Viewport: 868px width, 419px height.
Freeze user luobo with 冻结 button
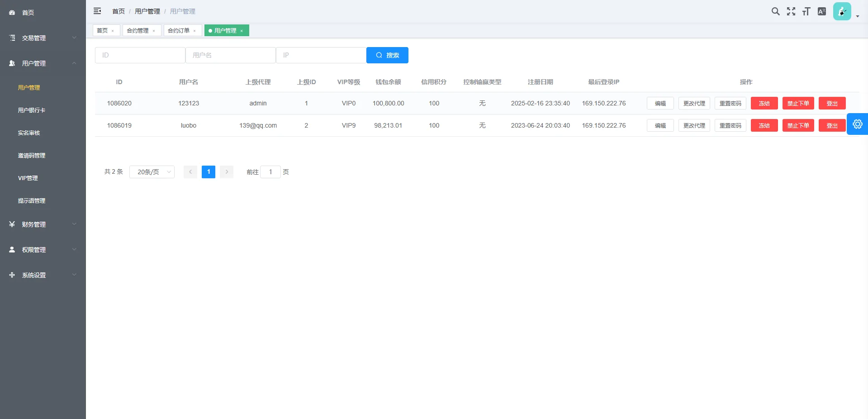[764, 125]
